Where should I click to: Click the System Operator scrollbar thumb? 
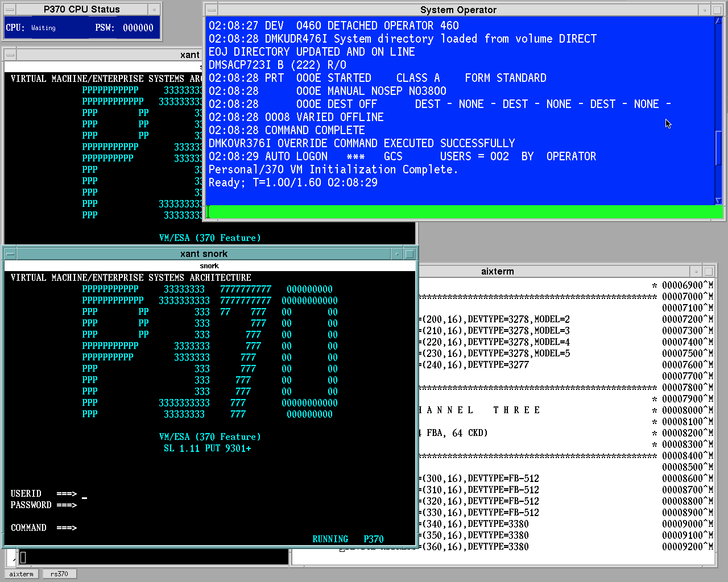pyautogui.click(x=718, y=148)
